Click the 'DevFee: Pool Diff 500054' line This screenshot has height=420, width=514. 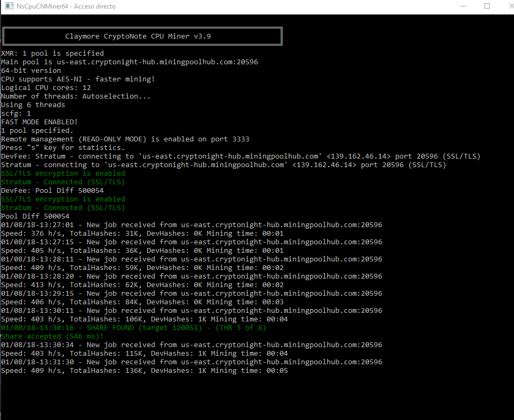[52, 191]
